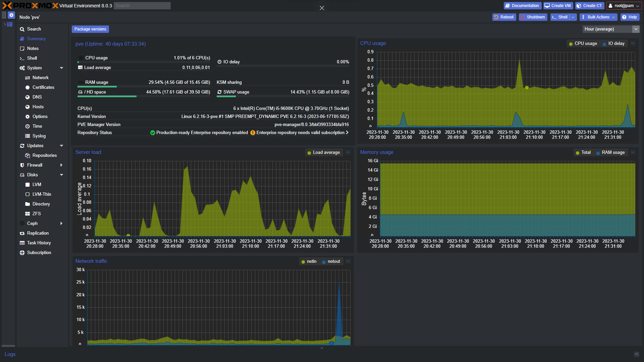This screenshot has height=362, width=644.
Task: Open the Notes section icon
Action: (22, 49)
